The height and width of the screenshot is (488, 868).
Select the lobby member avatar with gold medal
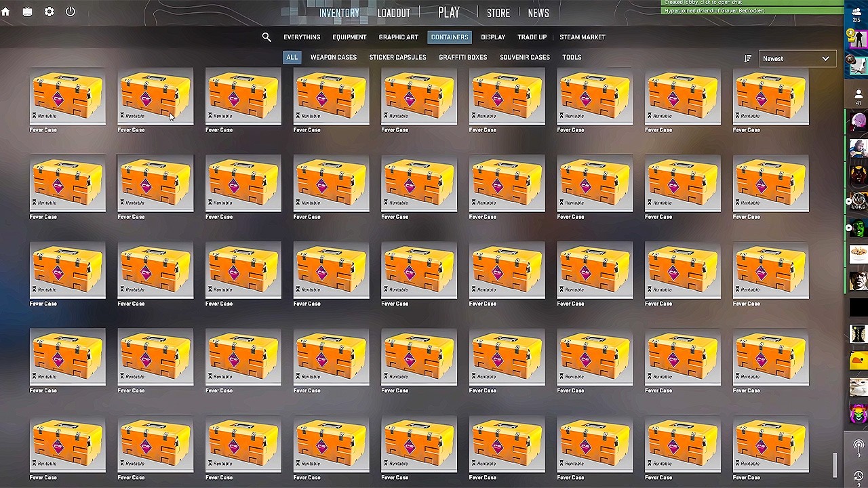point(858,39)
